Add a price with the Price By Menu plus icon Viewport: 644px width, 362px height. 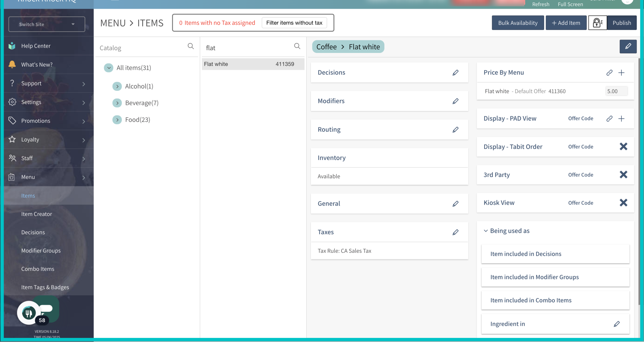(x=621, y=73)
